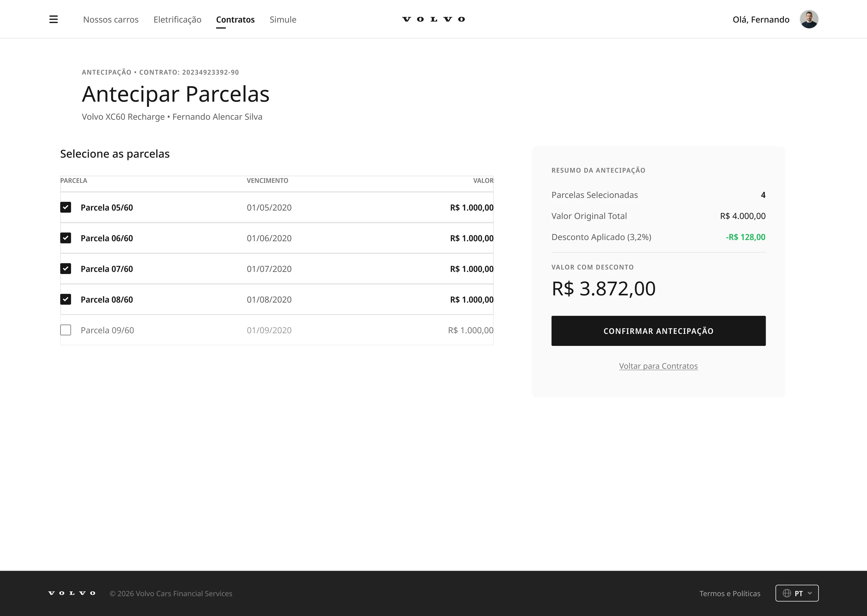Image resolution: width=867 pixels, height=616 pixels.
Task: Uncheck Parcela 05/60 checkbox
Action: tap(66, 208)
